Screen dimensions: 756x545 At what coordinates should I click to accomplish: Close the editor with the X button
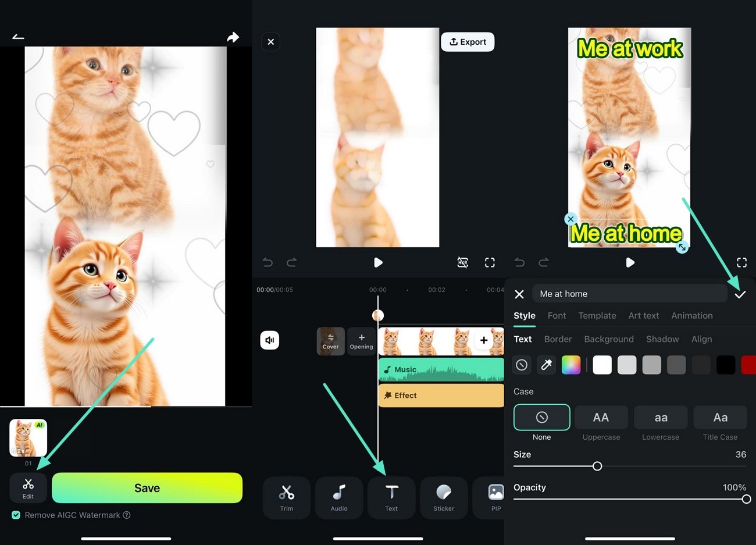click(270, 42)
